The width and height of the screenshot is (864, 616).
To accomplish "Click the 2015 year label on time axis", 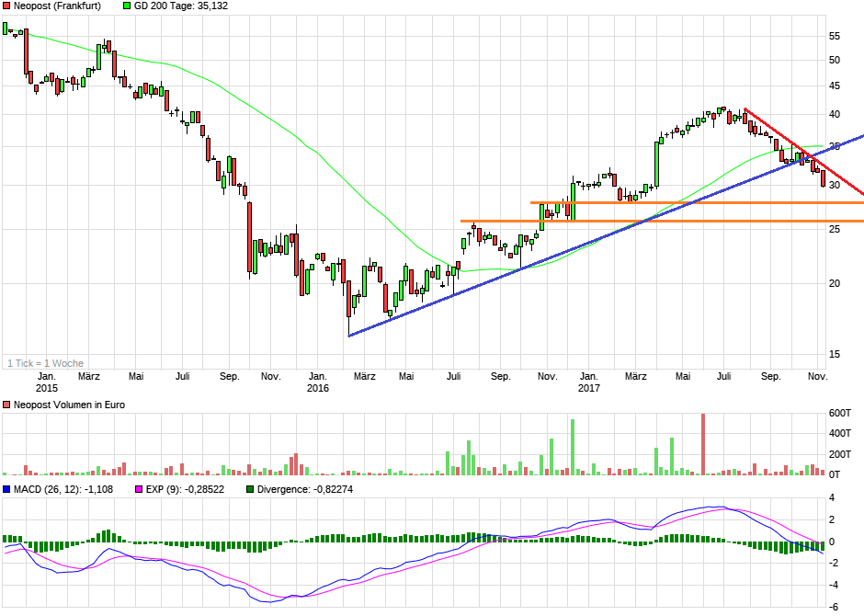I will 46,389.
